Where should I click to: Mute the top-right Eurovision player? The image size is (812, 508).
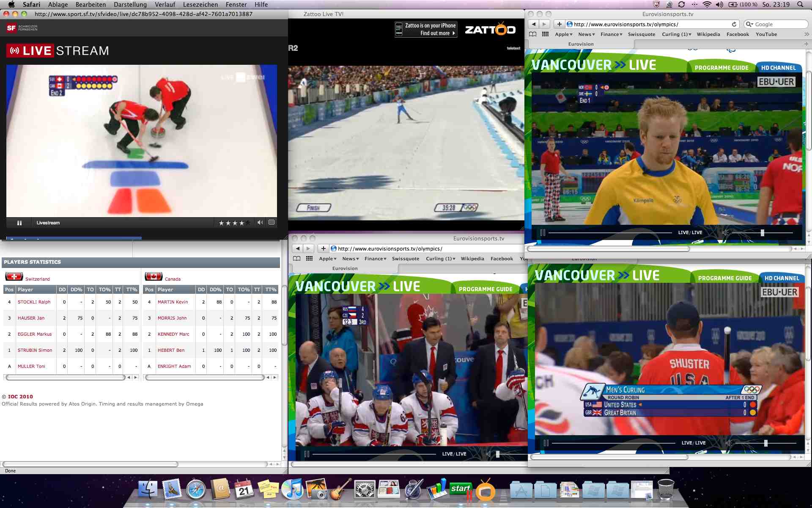(725, 232)
